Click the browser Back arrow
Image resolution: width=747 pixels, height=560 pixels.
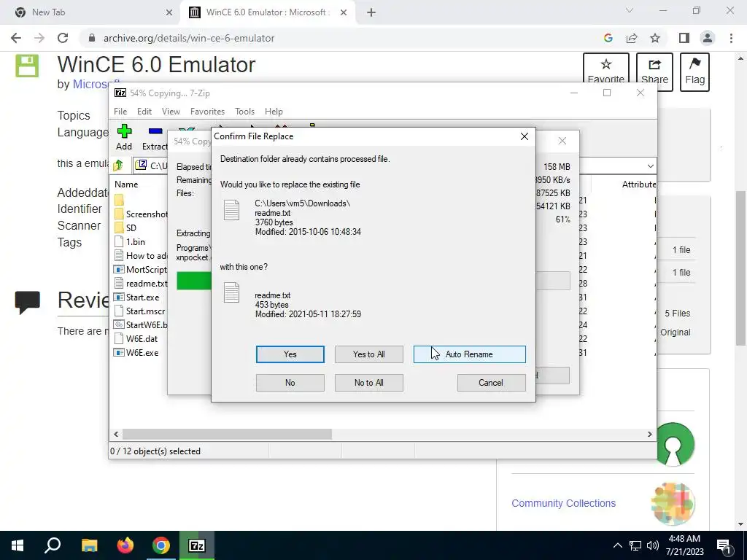(x=16, y=38)
